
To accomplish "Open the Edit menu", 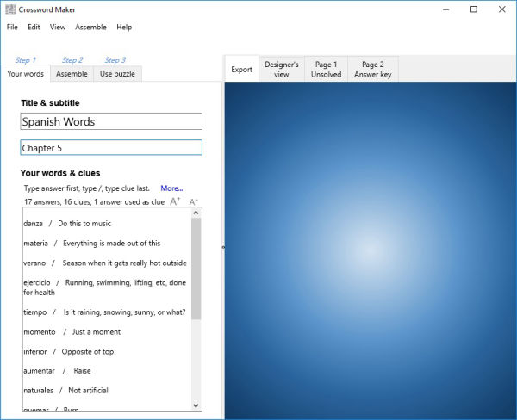I will point(34,28).
